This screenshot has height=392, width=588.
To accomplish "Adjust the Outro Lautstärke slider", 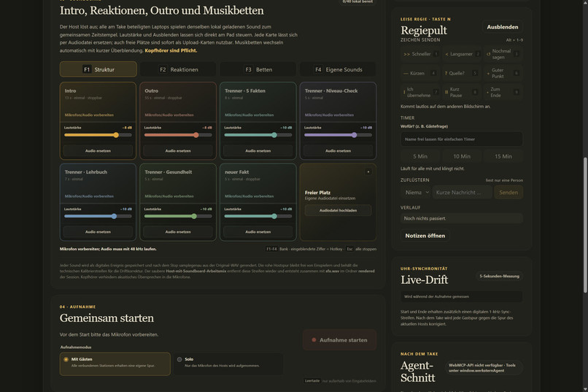I will click(x=178, y=135).
